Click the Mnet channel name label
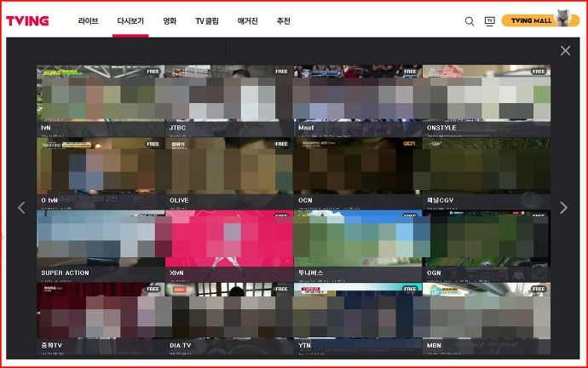The image size is (588, 368). click(x=306, y=128)
